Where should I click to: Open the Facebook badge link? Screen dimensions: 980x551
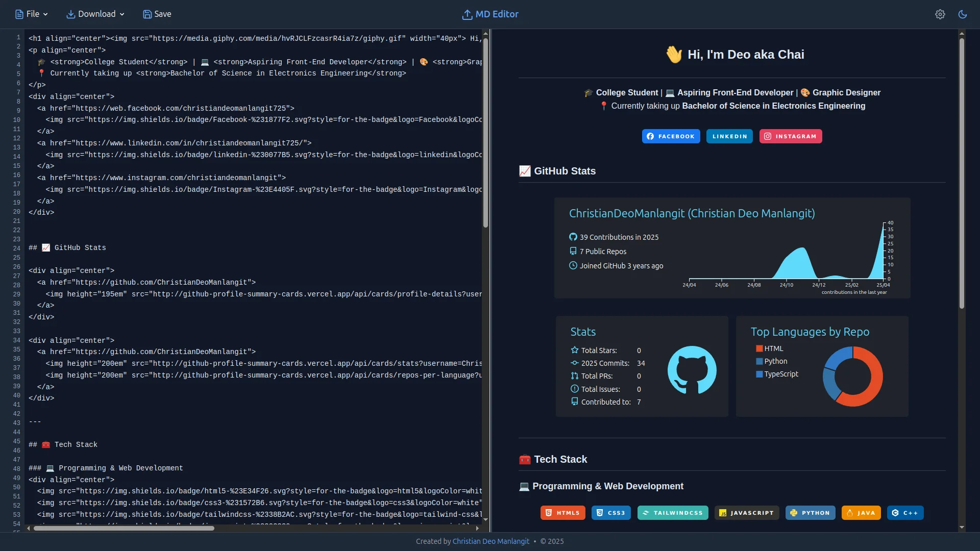(671, 136)
